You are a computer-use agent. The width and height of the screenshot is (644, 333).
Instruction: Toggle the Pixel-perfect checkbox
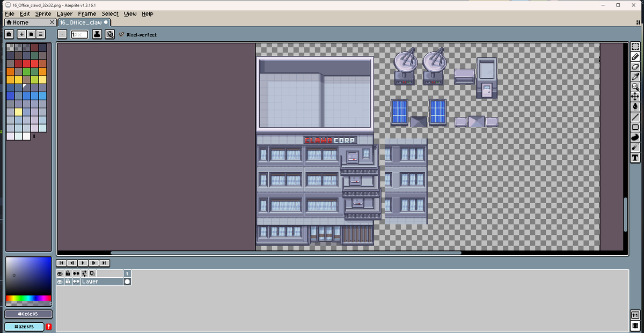click(x=138, y=35)
